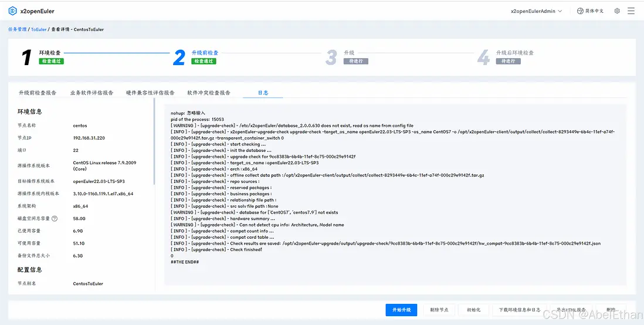The image size is (644, 325).
Task: Click log line '##THE END##'
Action: pyautogui.click(x=185, y=262)
